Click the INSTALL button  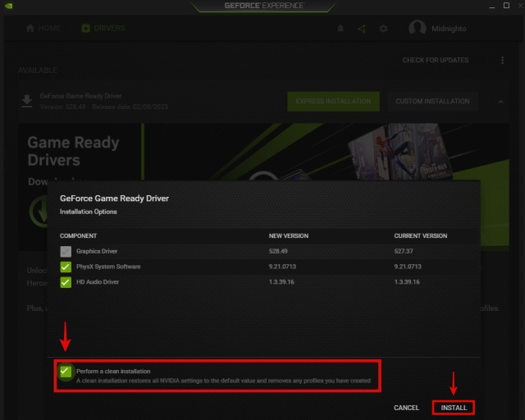pyautogui.click(x=454, y=408)
